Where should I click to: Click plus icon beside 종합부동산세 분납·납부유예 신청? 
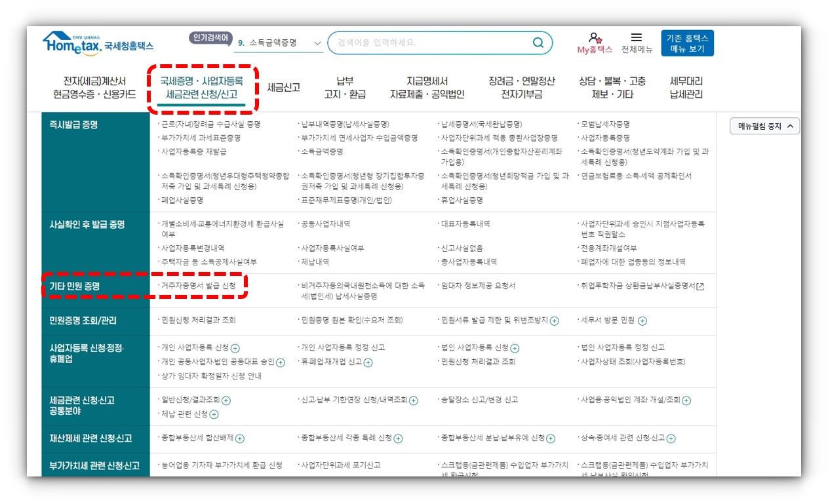pyautogui.click(x=551, y=438)
